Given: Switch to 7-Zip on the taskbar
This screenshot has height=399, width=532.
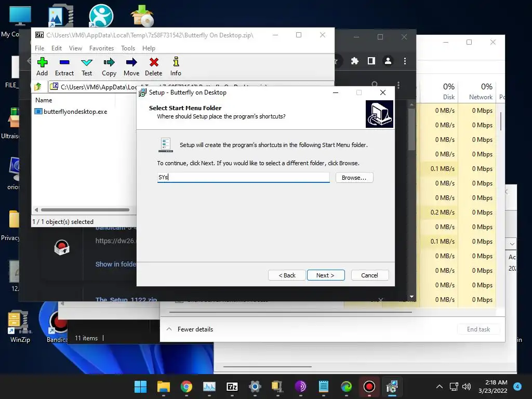Looking at the screenshot, I should (232, 387).
